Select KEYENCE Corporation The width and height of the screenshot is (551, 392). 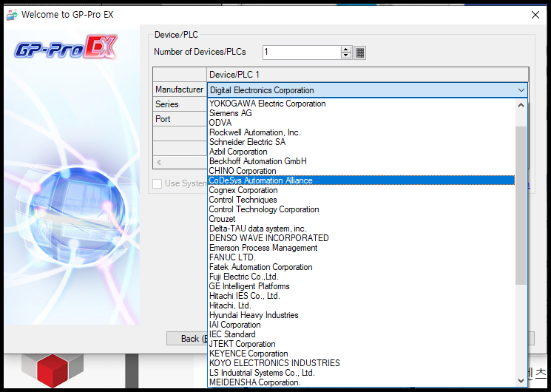click(361, 354)
